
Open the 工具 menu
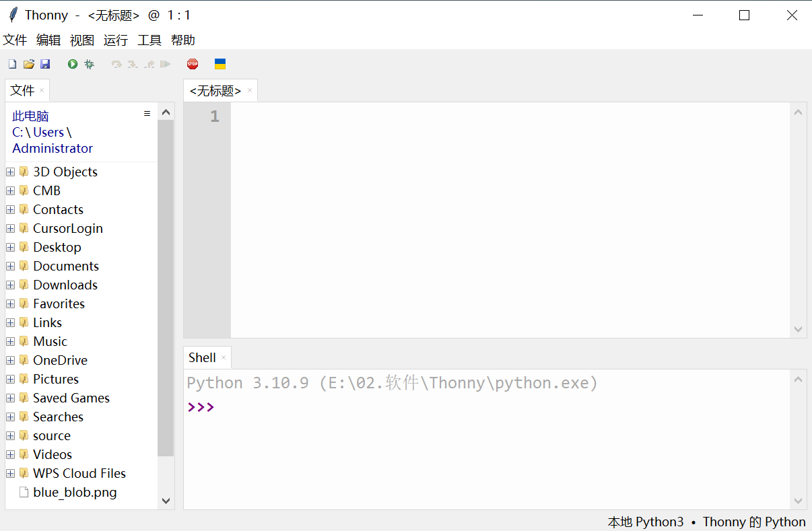coord(149,40)
